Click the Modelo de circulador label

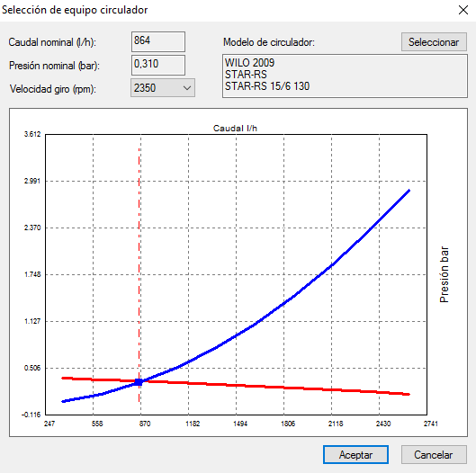coord(269,42)
